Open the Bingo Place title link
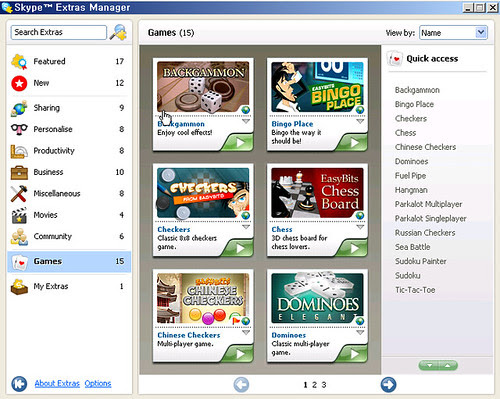 pos(292,124)
